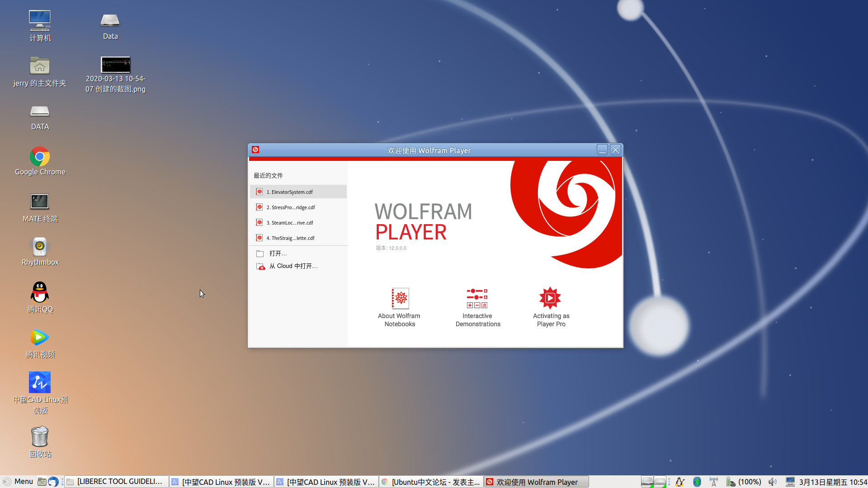Click the volume speaker tray icon
Viewport: 868px width, 488px height.
click(x=773, y=482)
